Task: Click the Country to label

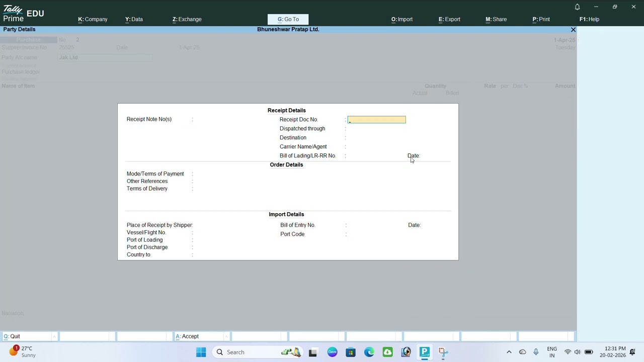Action: tap(138, 255)
